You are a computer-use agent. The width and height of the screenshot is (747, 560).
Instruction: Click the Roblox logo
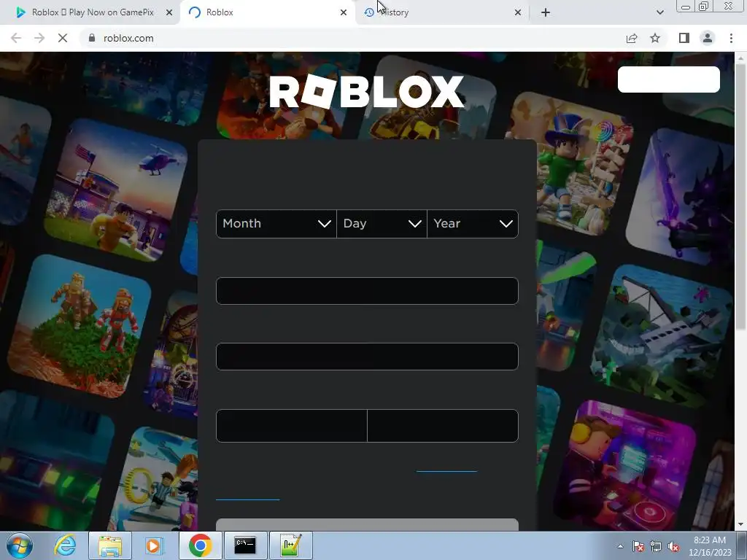[366, 91]
